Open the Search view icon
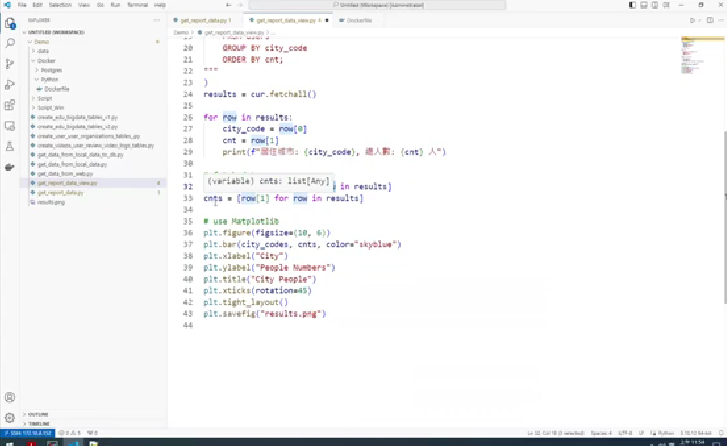This screenshot has height=446, width=727. point(10,43)
